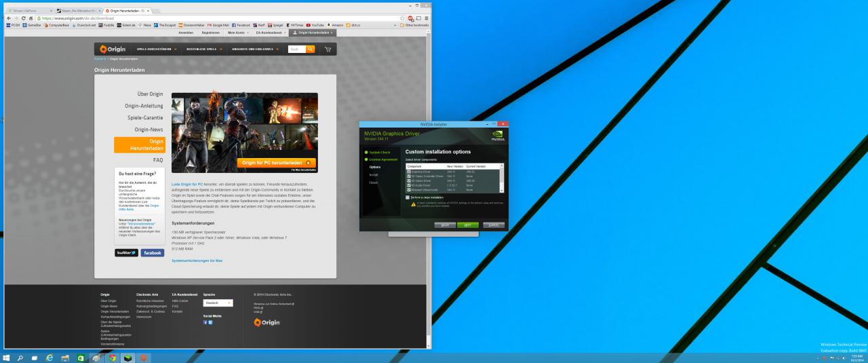Screen dimensions: 868x363
Task: Open 'Systemanforderungen für Mac' link
Action: [x=197, y=261]
